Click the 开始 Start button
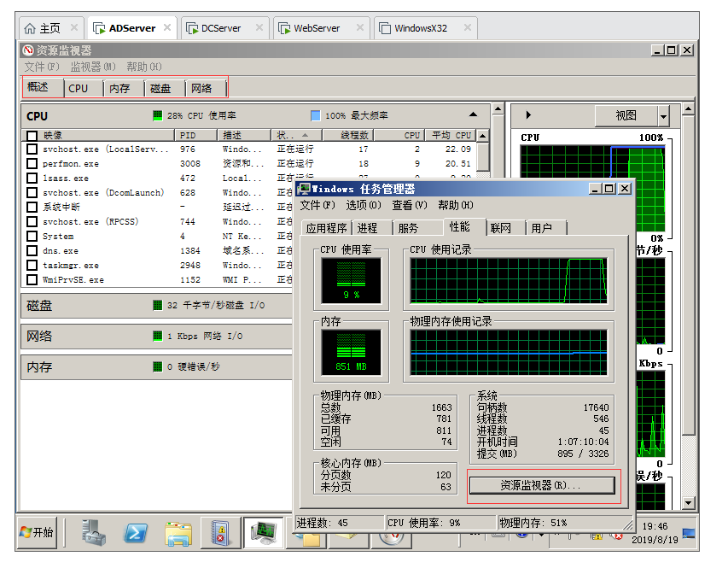Image resolution: width=728 pixels, height=568 pixels. [37, 532]
